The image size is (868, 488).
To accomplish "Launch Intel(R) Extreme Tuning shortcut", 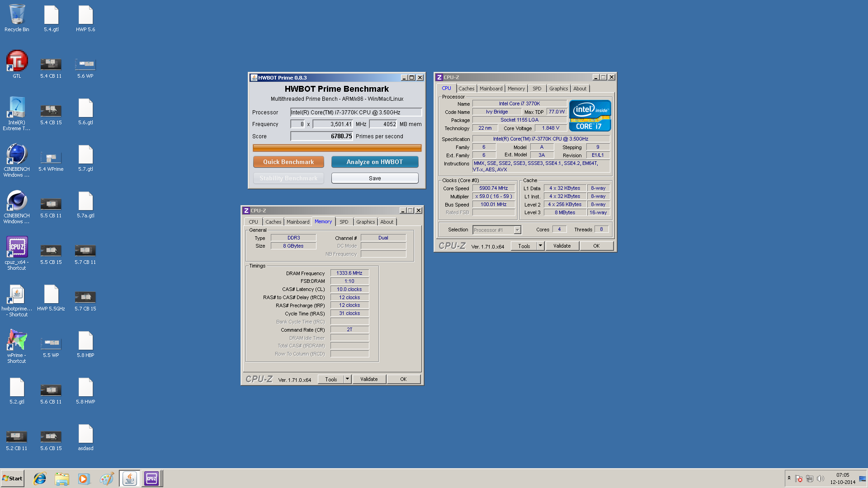I will click(x=17, y=114).
